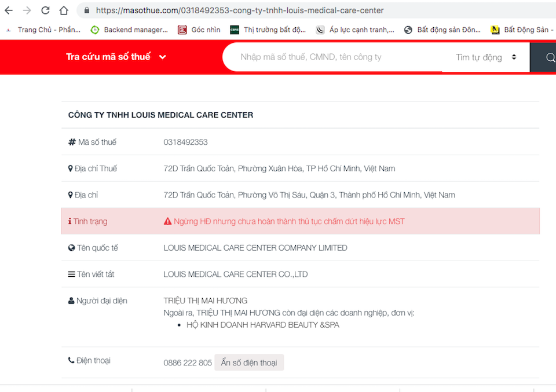Click the search magnifier button
Viewport: 556px width, 392px height.
tap(549, 57)
